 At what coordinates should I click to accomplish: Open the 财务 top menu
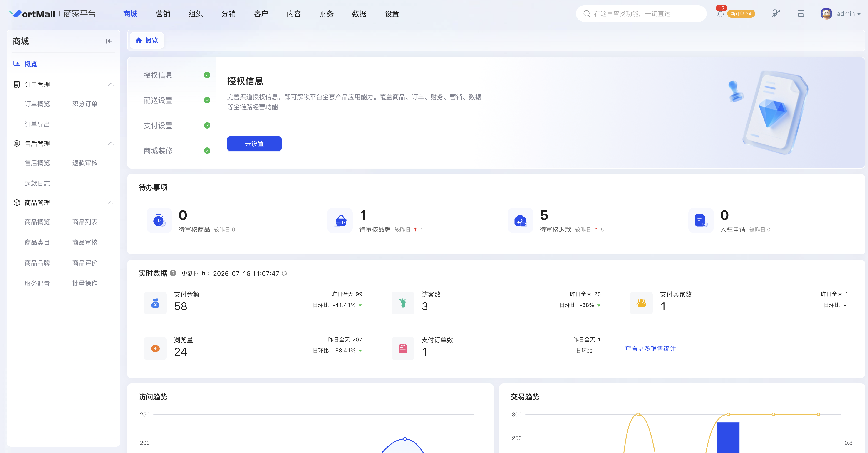(327, 14)
